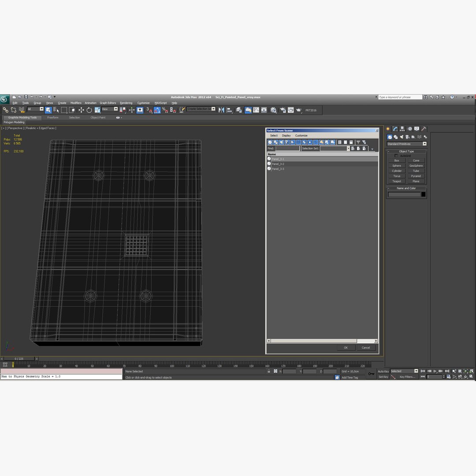The width and height of the screenshot is (476, 476).
Task: Open the selection filter All dropdown
Action: point(36,109)
